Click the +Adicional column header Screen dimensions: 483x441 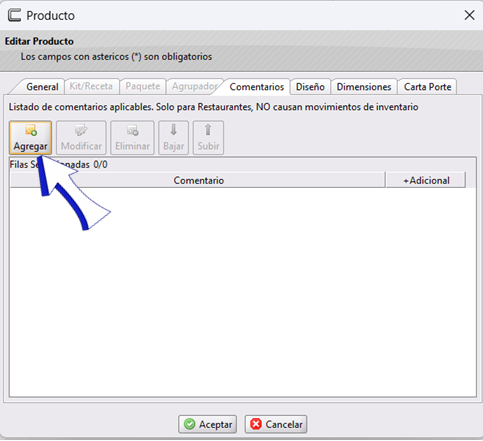[x=426, y=180]
